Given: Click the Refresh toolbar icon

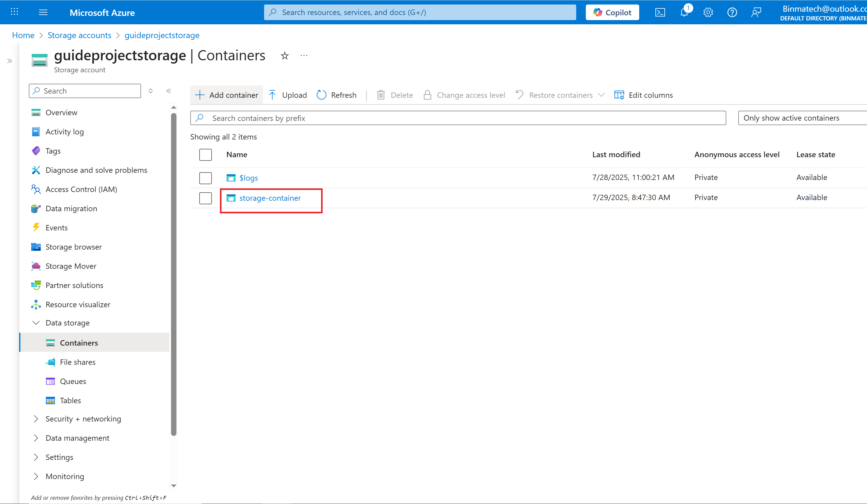Looking at the screenshot, I should click(321, 95).
